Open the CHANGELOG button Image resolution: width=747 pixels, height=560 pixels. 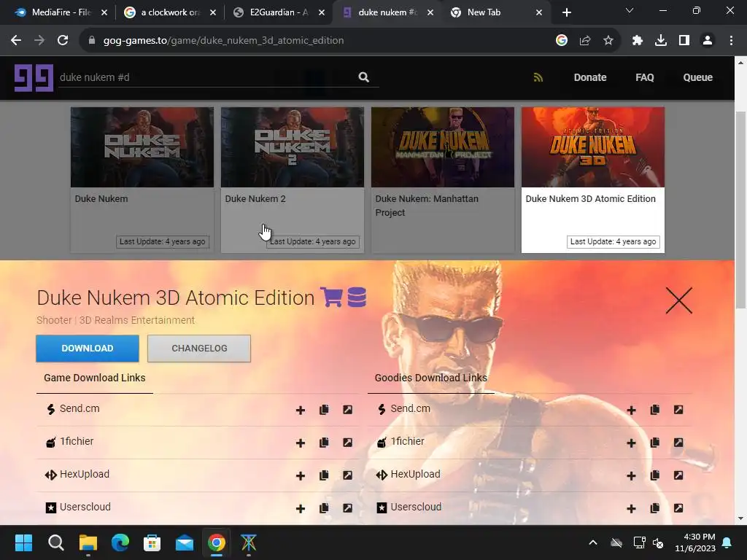coord(199,348)
